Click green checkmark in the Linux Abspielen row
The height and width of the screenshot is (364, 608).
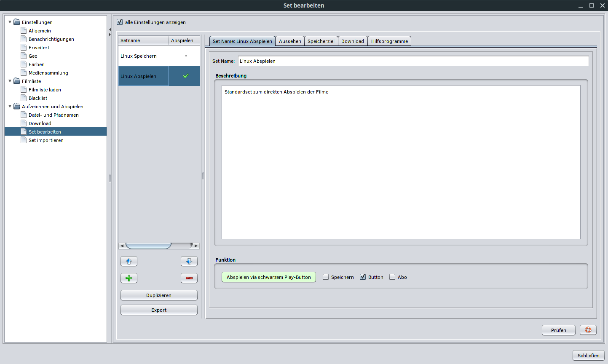click(185, 76)
